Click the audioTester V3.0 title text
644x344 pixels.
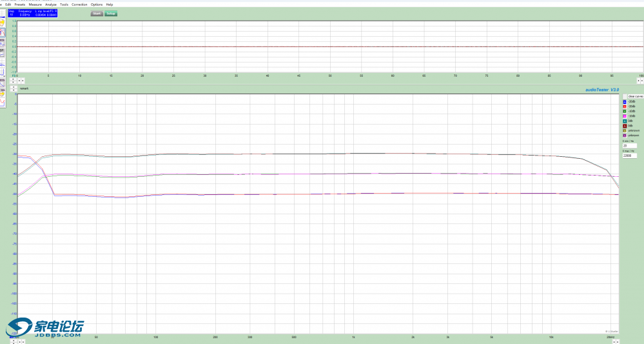(x=602, y=90)
